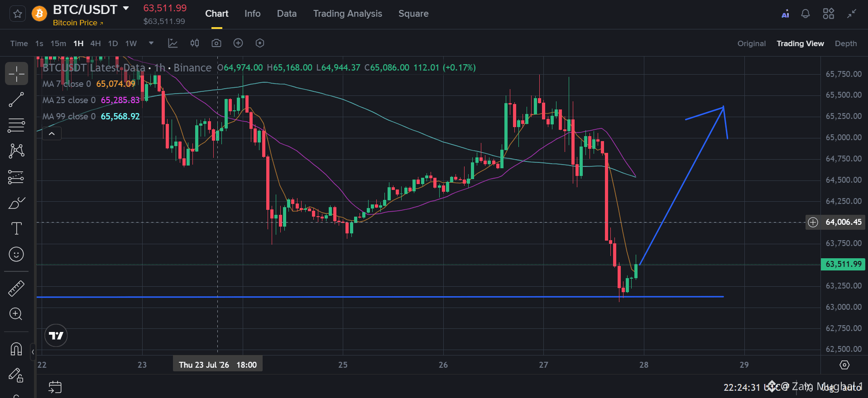
Task: Click the 65,000.00 price axis level
Action: click(x=844, y=137)
